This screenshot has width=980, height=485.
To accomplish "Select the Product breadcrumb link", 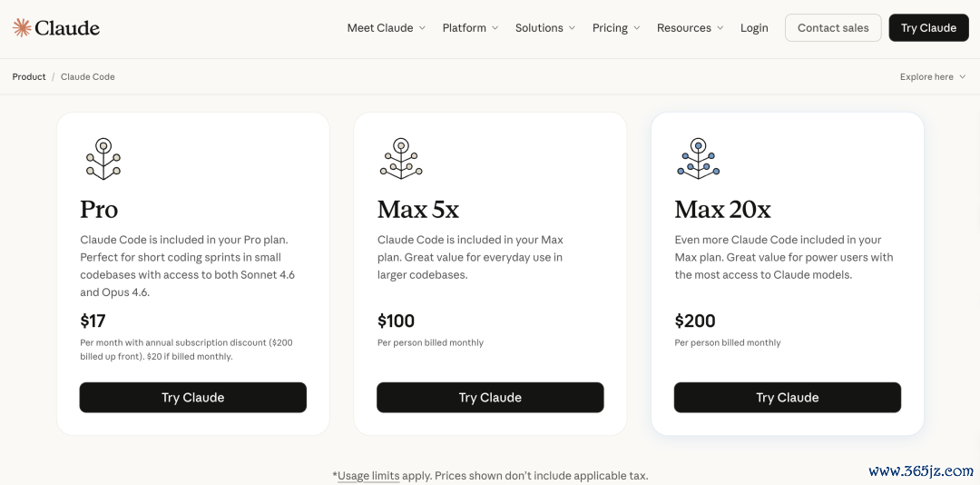I will [29, 77].
